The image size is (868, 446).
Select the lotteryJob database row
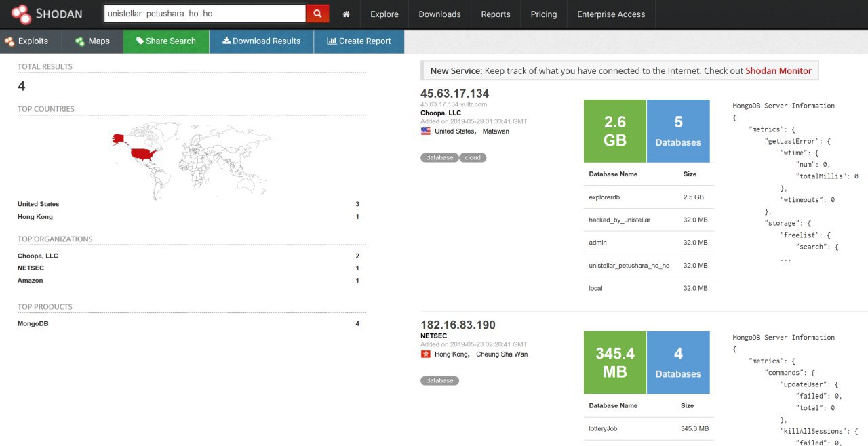click(648, 428)
